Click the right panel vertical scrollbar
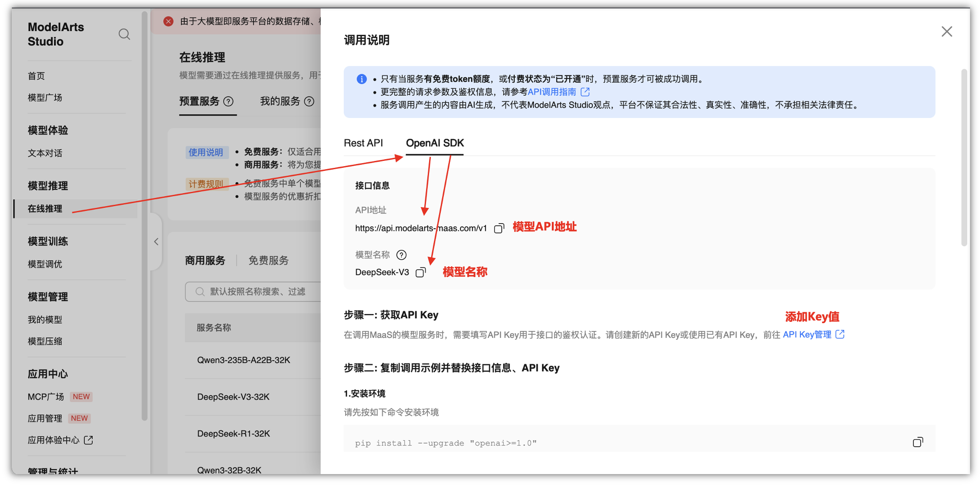The image size is (980, 488). coord(964,157)
